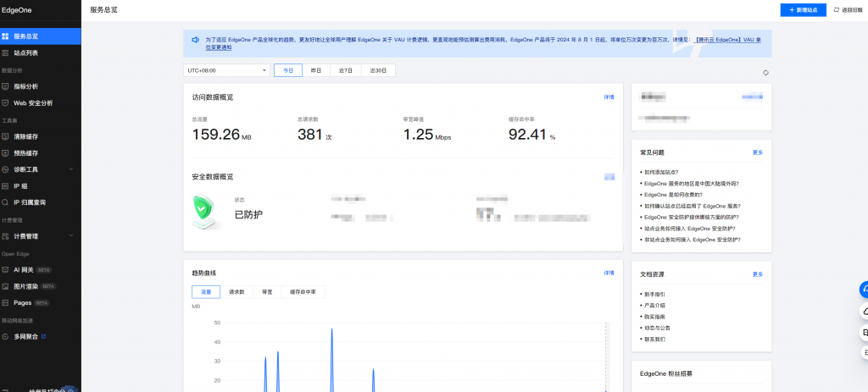Click the 清除缓存 icon in sidebar
The image size is (868, 392).
[5, 136]
